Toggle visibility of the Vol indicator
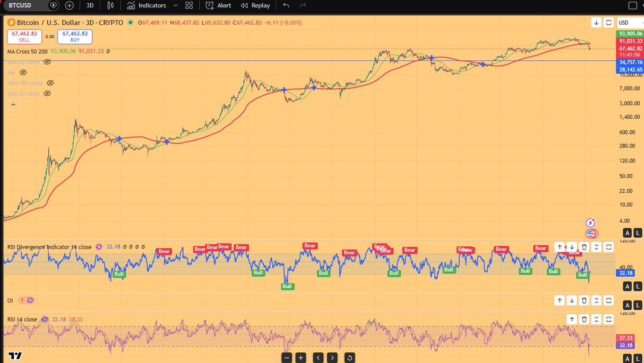 23,72
